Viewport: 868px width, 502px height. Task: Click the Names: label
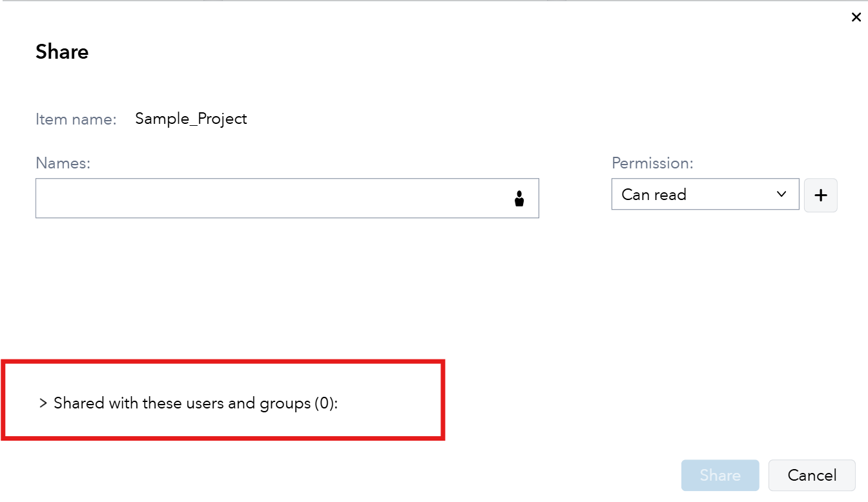tap(63, 163)
